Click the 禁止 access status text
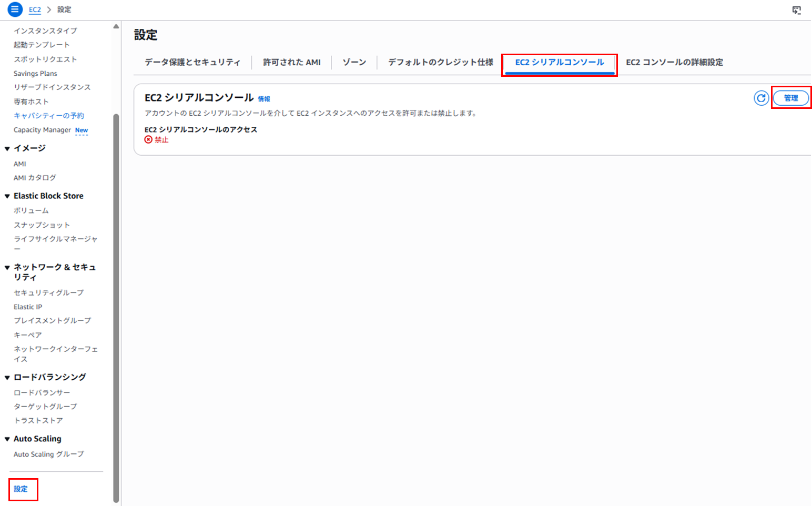Viewport: 812px width, 506px height. point(161,140)
